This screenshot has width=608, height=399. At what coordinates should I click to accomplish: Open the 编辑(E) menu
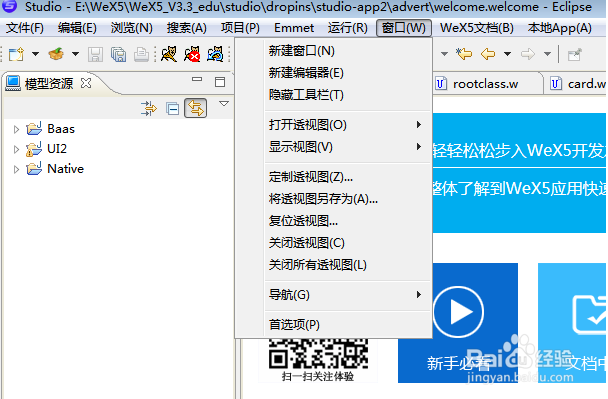[77, 28]
